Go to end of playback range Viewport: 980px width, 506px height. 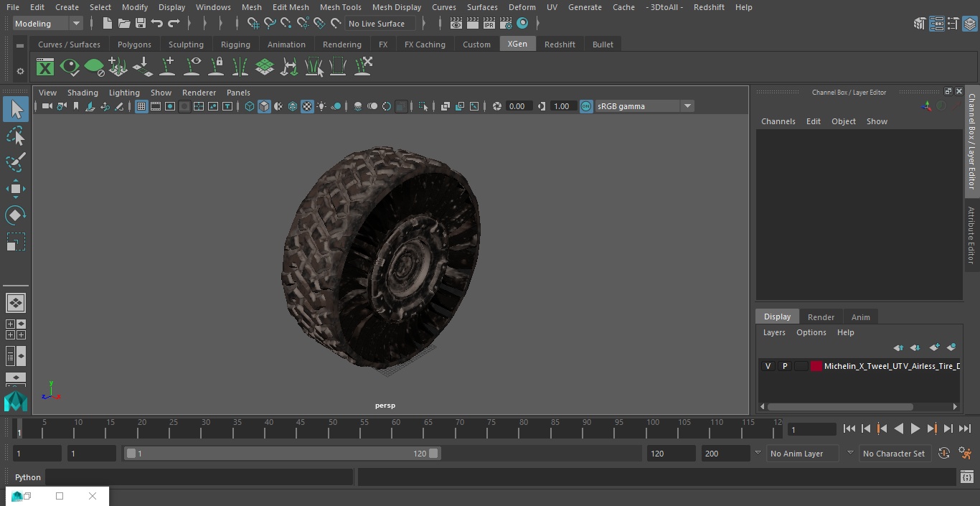coord(965,428)
